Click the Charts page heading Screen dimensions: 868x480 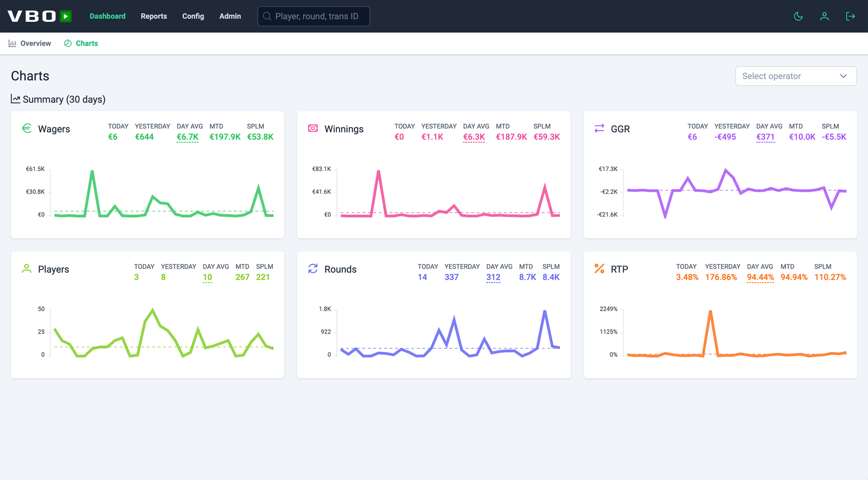(30, 76)
